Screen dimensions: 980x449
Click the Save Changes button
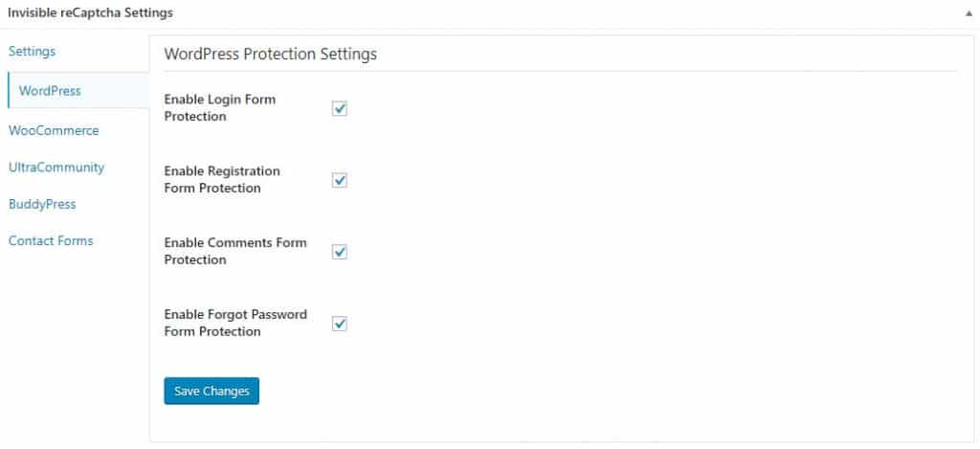[212, 391]
